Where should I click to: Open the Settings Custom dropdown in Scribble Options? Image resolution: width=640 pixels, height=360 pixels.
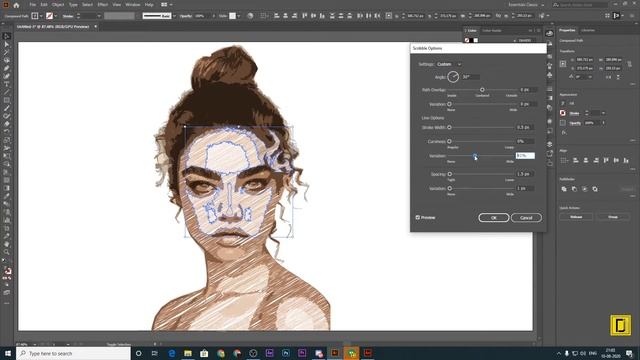click(x=449, y=64)
